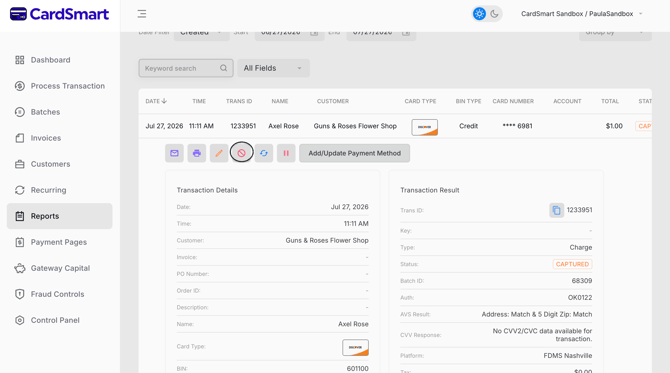
Task: Click the Recurring arrows icon
Action: coord(20,190)
